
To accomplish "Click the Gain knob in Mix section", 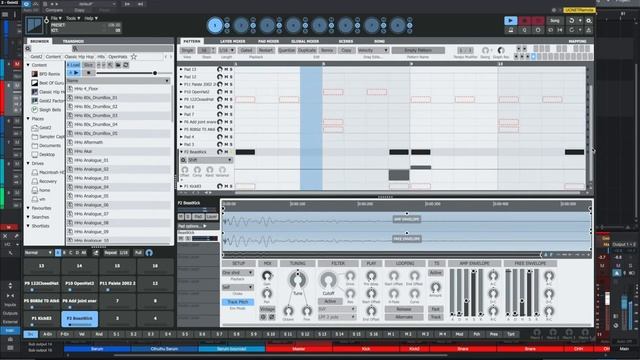I will point(267,276).
